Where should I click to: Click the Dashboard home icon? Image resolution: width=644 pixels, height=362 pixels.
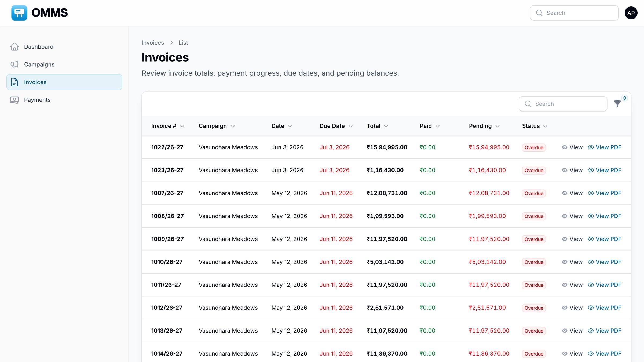click(x=14, y=47)
